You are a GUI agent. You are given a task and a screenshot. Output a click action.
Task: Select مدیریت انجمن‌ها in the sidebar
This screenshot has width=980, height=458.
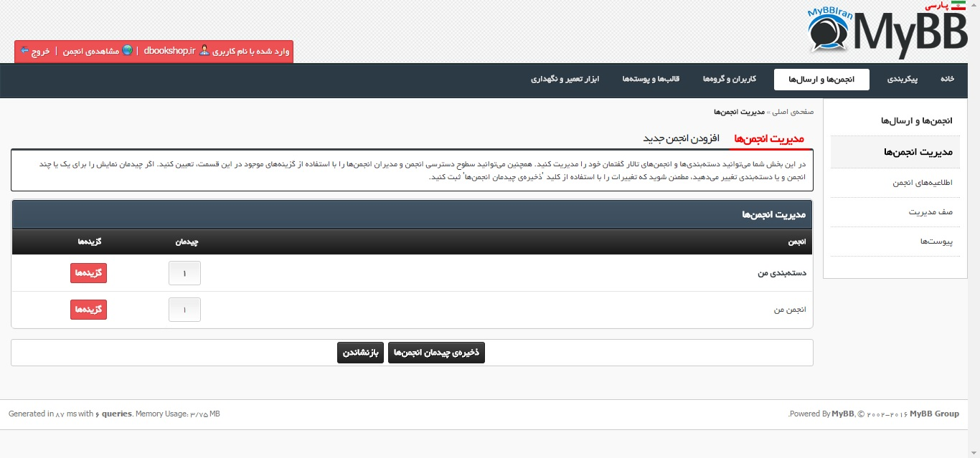(895, 152)
